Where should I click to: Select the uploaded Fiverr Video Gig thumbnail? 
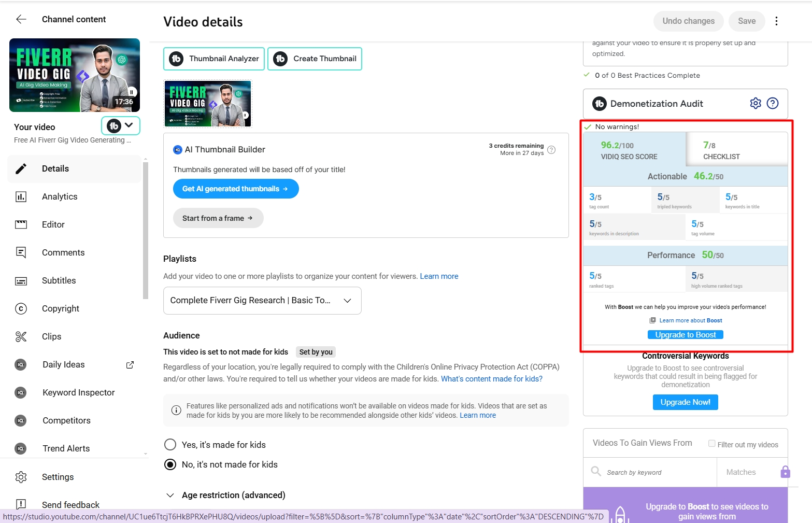pos(208,104)
